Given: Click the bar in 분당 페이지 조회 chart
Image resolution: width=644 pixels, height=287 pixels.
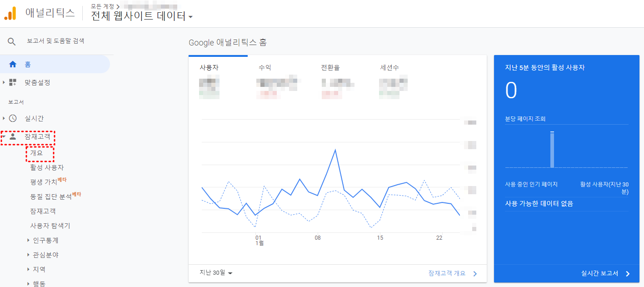Looking at the screenshot, I should click(x=552, y=150).
